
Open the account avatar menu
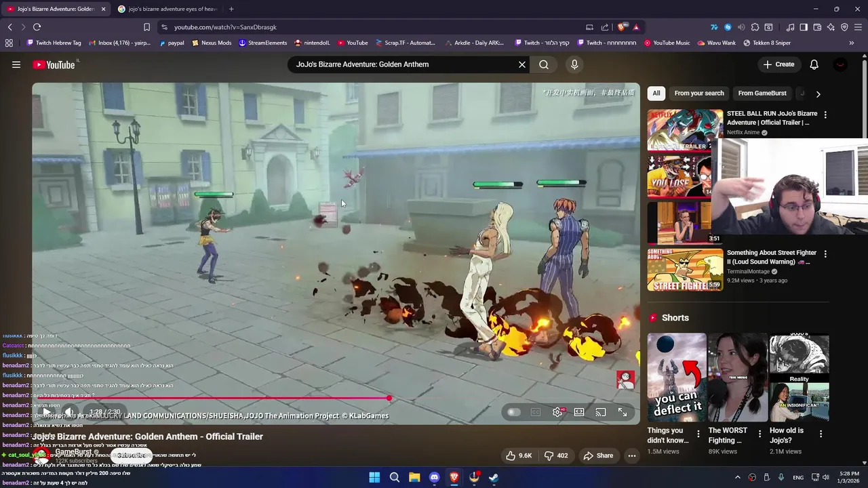pyautogui.click(x=840, y=64)
